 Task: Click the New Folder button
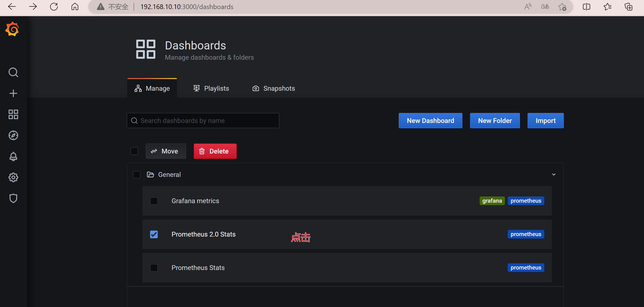495,121
